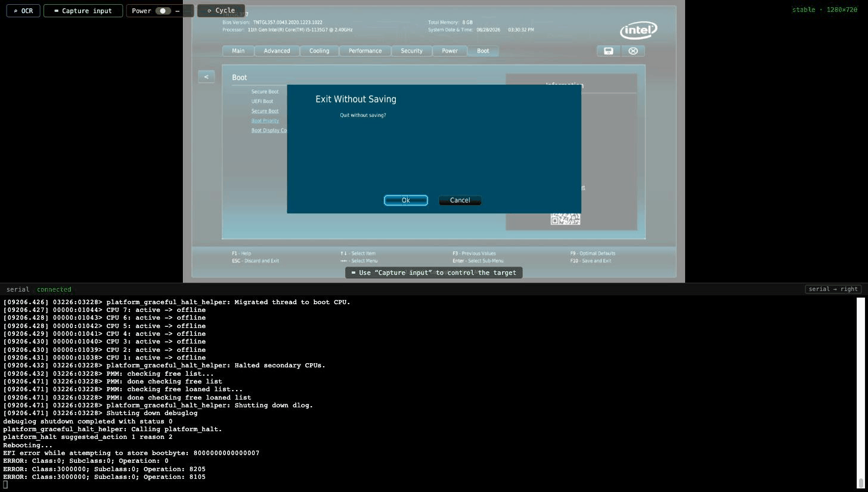Click the F10 - Save and Exit hint

(591, 261)
